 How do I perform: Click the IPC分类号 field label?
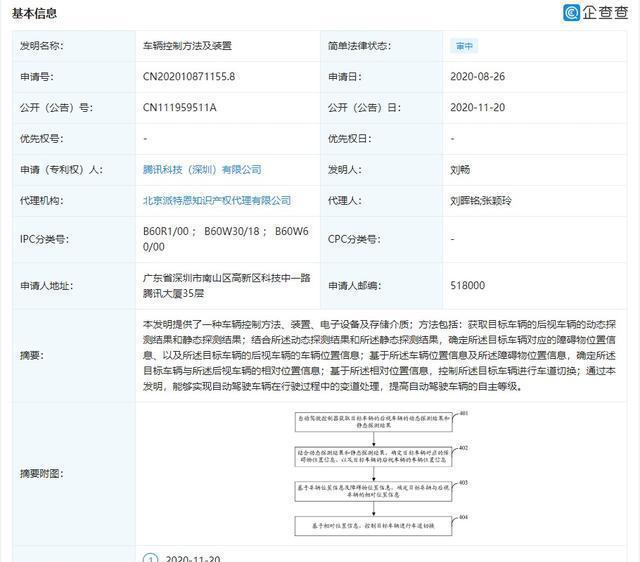tap(44, 239)
